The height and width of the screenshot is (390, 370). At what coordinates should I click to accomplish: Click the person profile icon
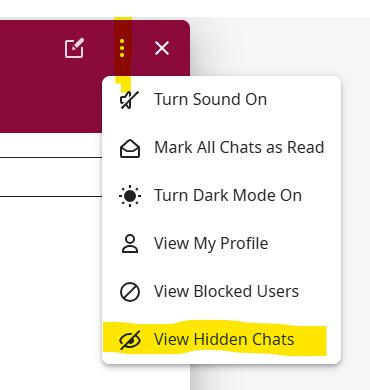(130, 244)
